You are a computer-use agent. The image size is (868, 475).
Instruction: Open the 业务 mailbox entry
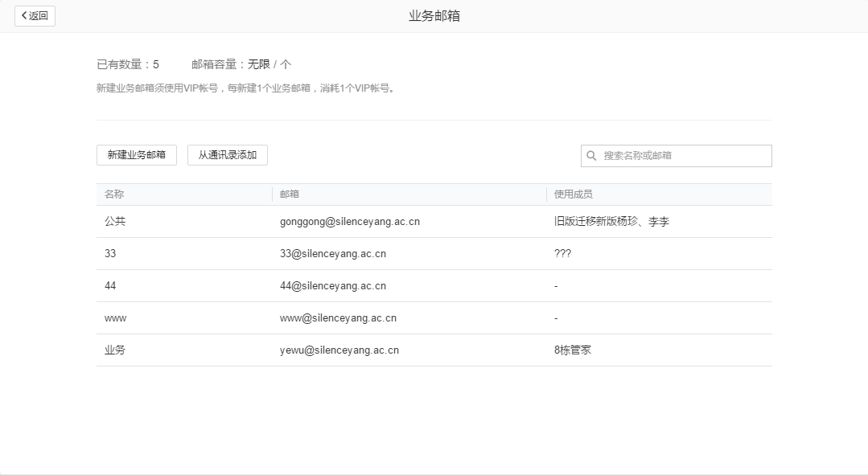click(x=114, y=350)
